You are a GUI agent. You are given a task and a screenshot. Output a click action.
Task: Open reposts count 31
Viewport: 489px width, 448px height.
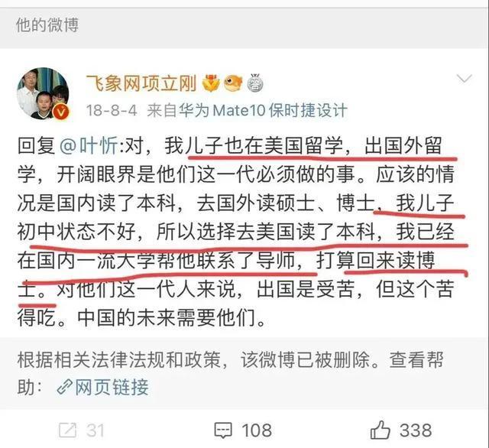(x=95, y=430)
